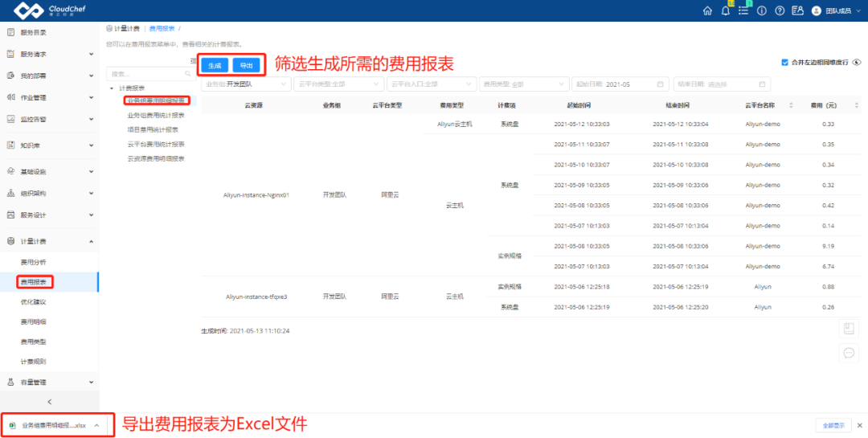The image size is (868, 438).
Task: Select 项目费用统计报表 in tree
Action: (153, 129)
